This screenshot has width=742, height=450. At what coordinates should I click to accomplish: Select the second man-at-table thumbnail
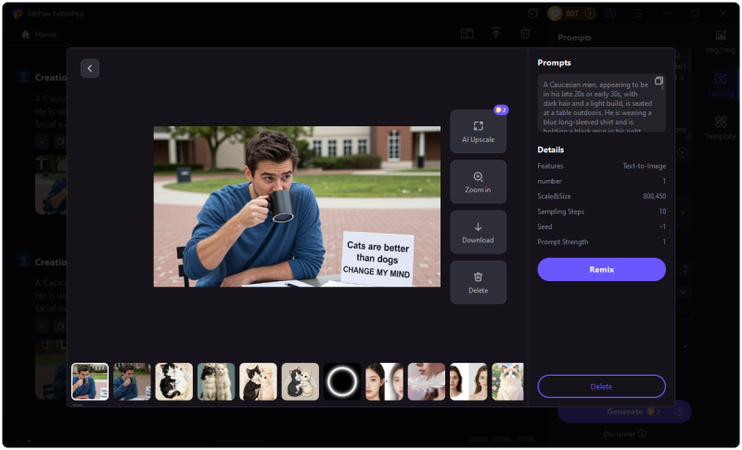click(132, 382)
